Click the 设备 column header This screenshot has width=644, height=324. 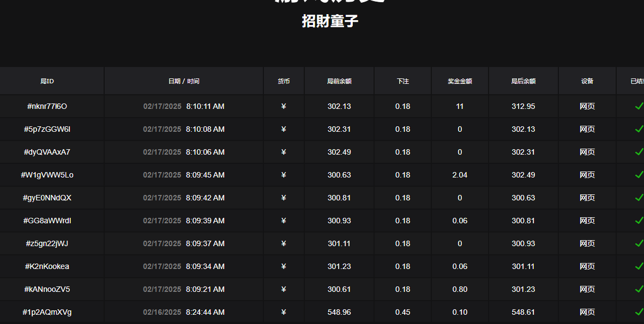(x=587, y=81)
